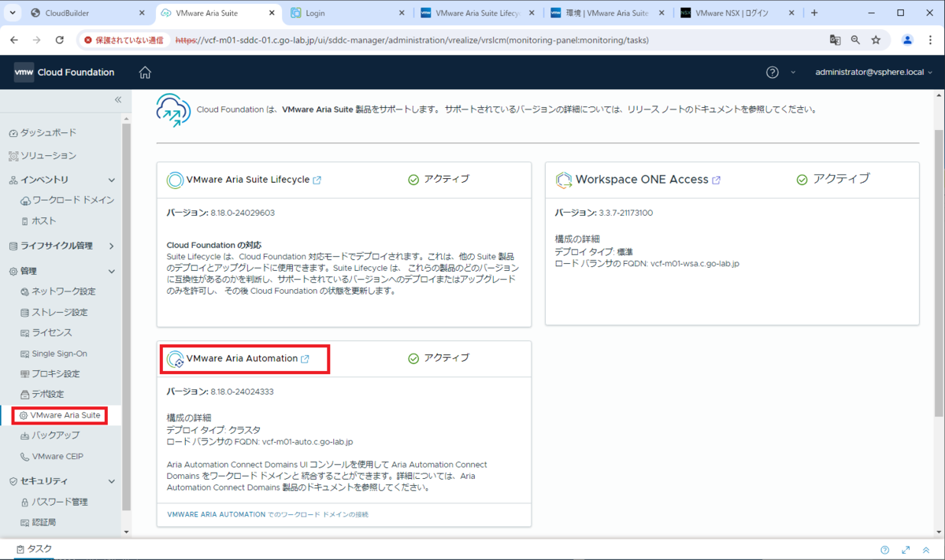Image resolution: width=945 pixels, height=560 pixels.
Task: Expand the タスク panel at bottom
Action: pyautogui.click(x=34, y=549)
